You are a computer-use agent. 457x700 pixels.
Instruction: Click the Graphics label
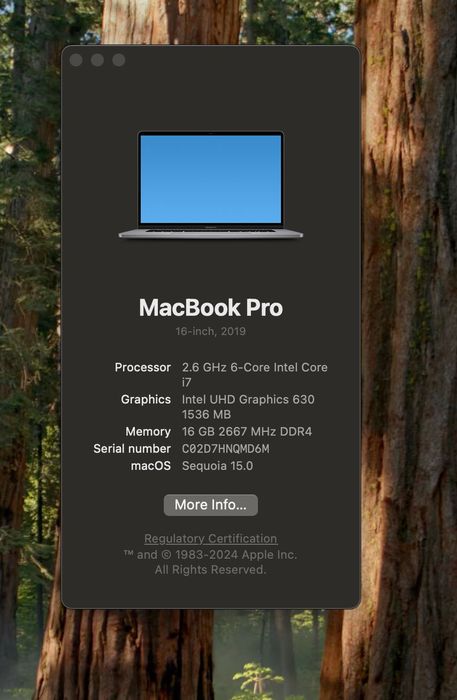point(146,400)
